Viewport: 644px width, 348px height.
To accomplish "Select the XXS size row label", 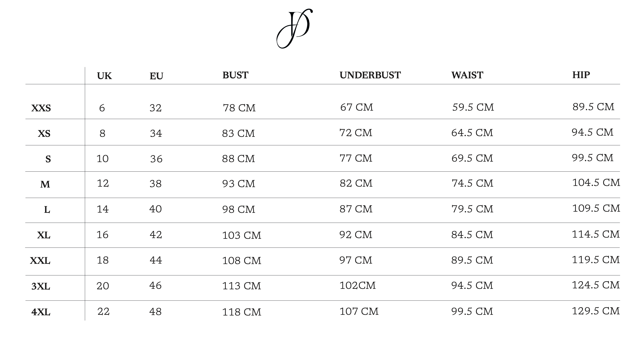I will (x=41, y=108).
